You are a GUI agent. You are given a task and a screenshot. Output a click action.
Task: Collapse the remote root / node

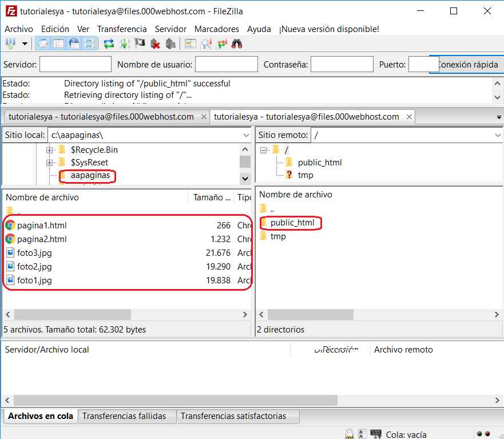point(264,150)
